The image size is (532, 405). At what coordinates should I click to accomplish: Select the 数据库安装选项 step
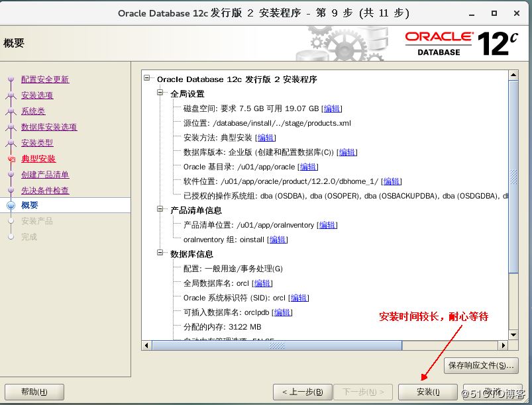49,127
